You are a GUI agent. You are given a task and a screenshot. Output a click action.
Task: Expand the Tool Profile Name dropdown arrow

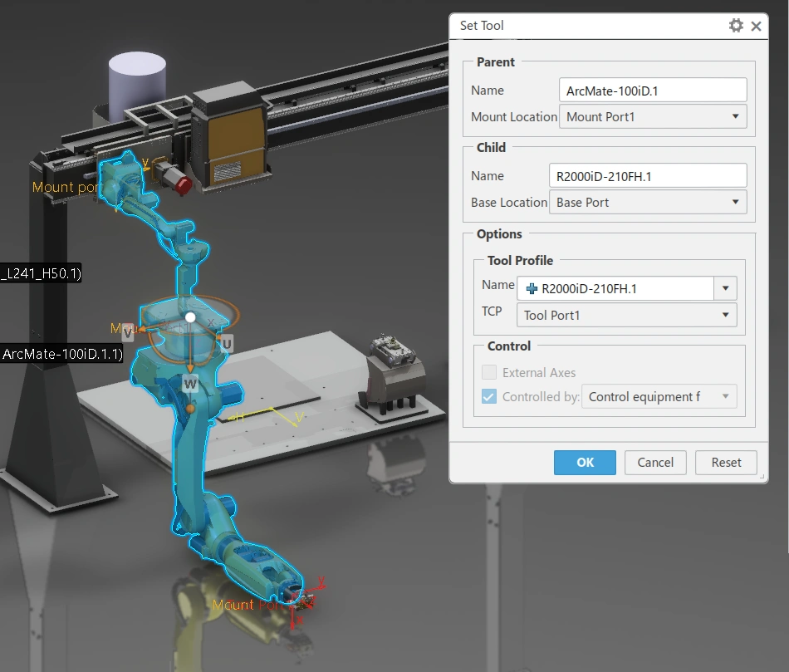pos(725,288)
